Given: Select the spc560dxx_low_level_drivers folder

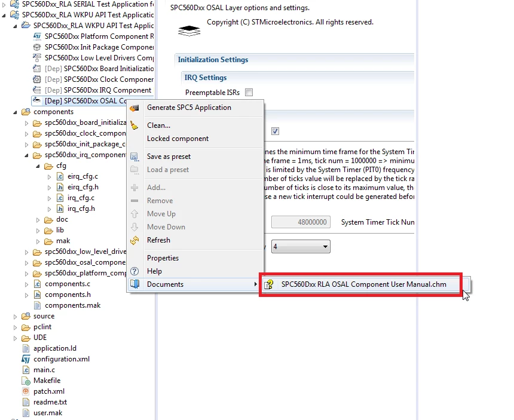Looking at the screenshot, I should coord(85,252).
